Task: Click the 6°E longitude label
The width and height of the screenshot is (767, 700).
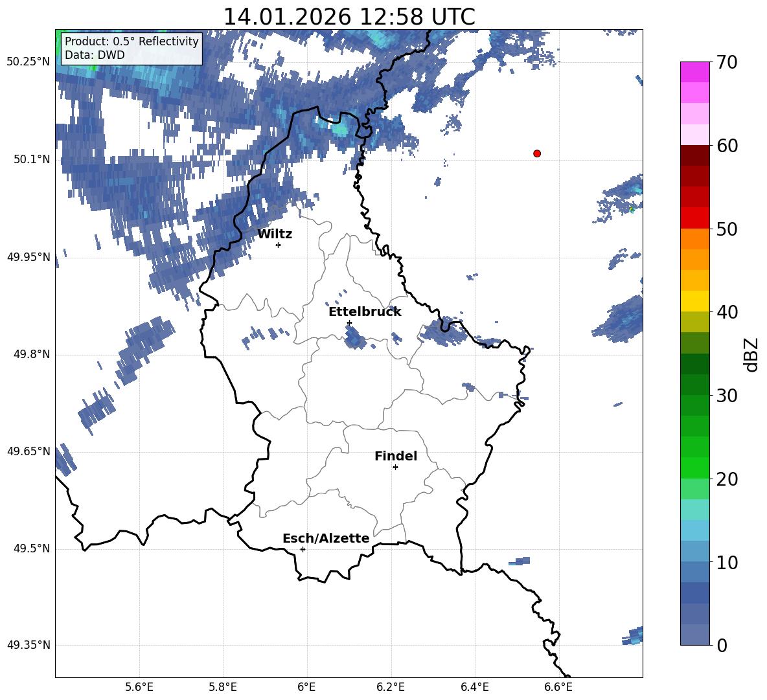Action: (306, 688)
